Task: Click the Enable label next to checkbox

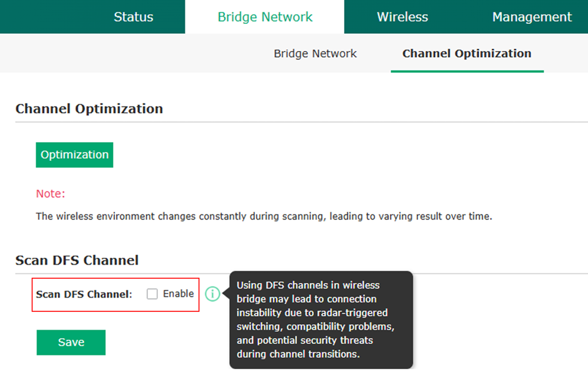Action: coord(178,294)
